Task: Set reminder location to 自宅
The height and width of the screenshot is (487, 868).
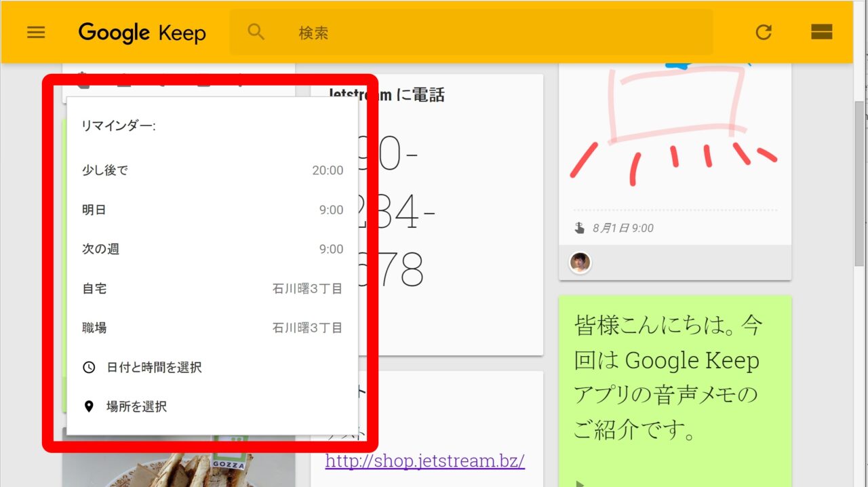Action: [x=212, y=289]
